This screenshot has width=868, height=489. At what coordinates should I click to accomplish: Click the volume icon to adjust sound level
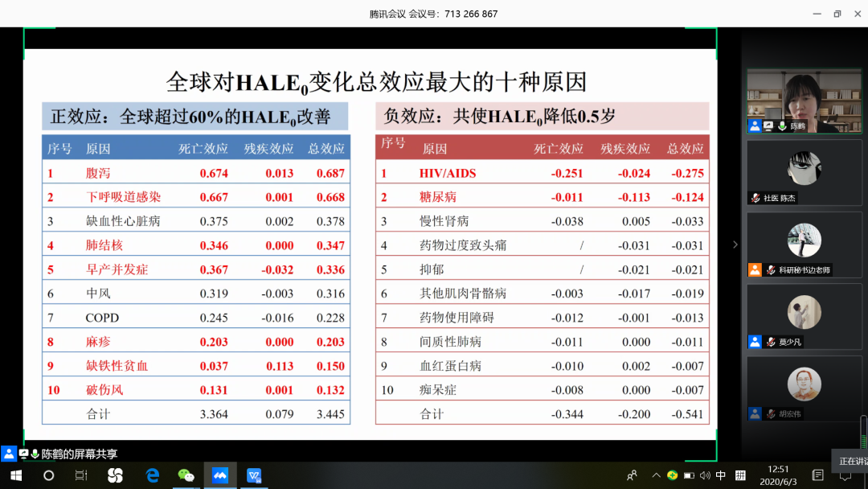705,475
